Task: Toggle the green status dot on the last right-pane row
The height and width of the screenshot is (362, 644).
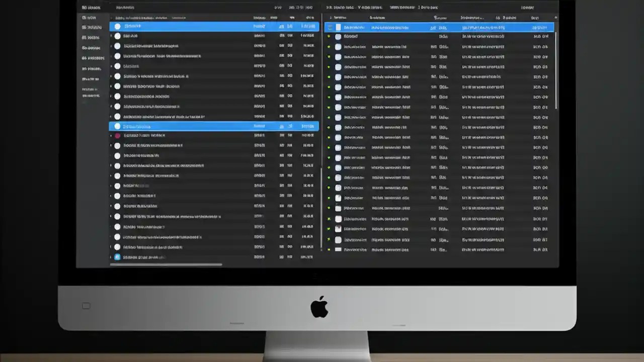Action: pos(329,249)
